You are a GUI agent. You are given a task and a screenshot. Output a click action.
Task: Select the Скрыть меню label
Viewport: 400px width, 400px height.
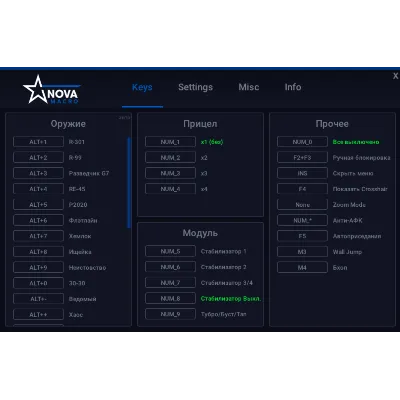pyautogui.click(x=353, y=173)
